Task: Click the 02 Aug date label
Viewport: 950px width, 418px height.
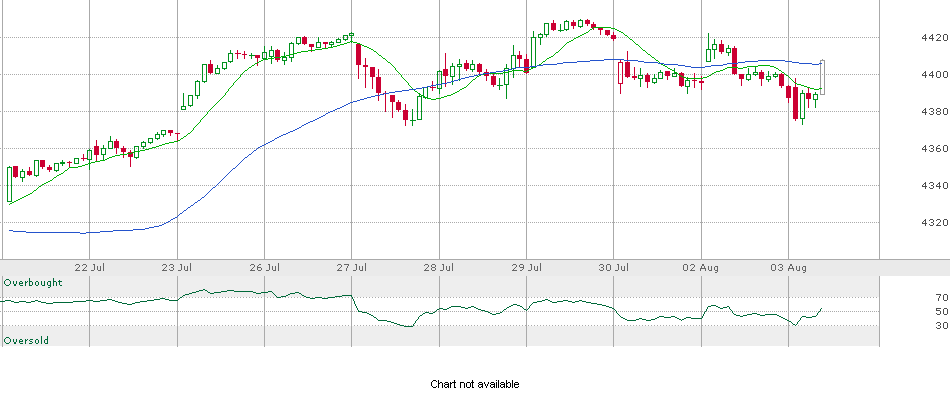Action: click(701, 268)
